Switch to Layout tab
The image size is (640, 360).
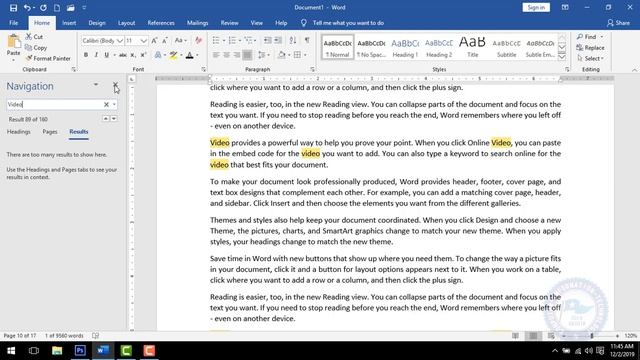point(127,23)
